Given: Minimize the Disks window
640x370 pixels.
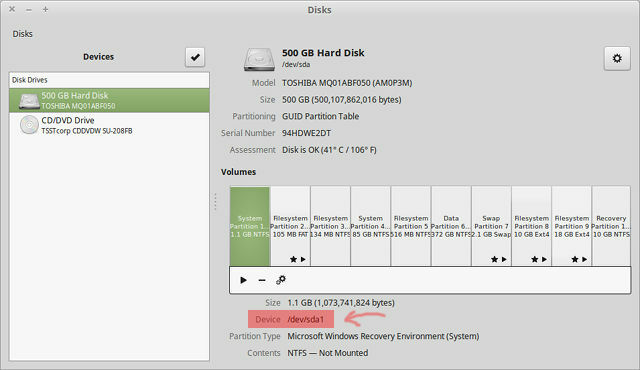Looking at the screenshot, I should click(29, 9).
